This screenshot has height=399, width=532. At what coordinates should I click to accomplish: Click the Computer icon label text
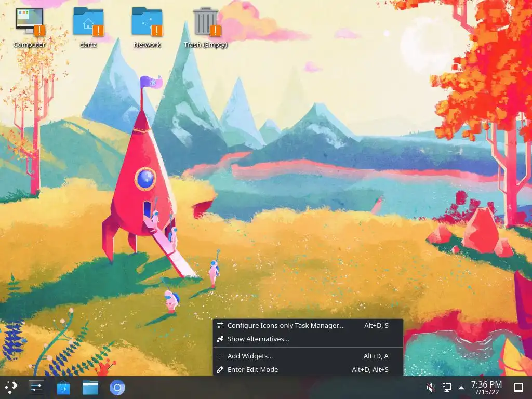pyautogui.click(x=30, y=45)
